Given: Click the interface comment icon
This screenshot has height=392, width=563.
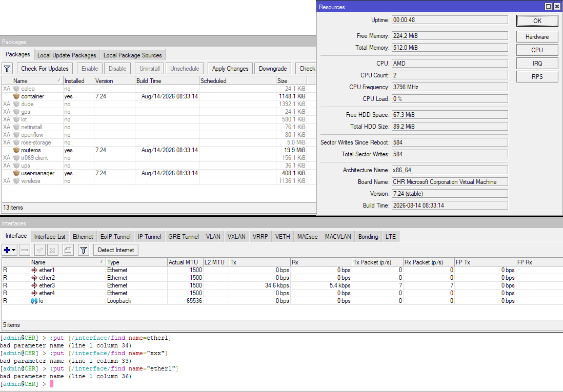Looking at the screenshot, I should (x=68, y=250).
